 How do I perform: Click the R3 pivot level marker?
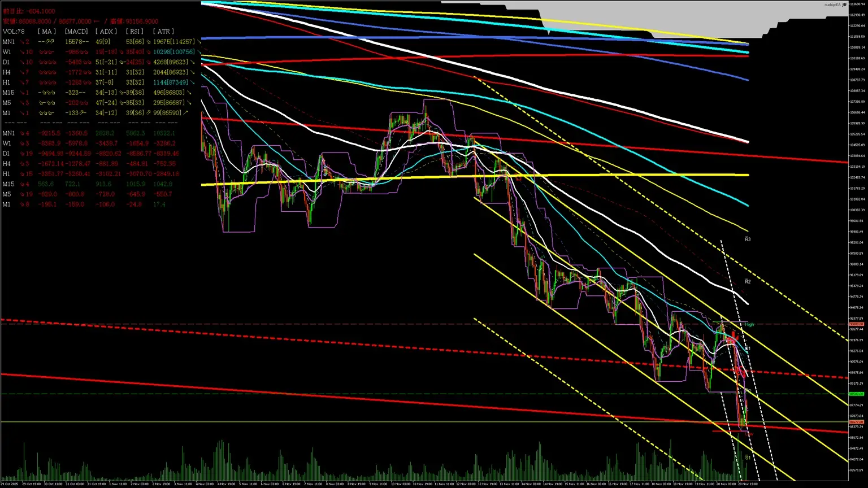click(x=748, y=239)
